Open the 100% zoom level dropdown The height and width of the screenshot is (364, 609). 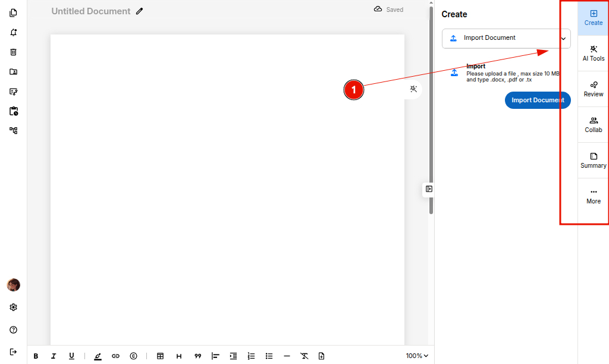point(417,356)
